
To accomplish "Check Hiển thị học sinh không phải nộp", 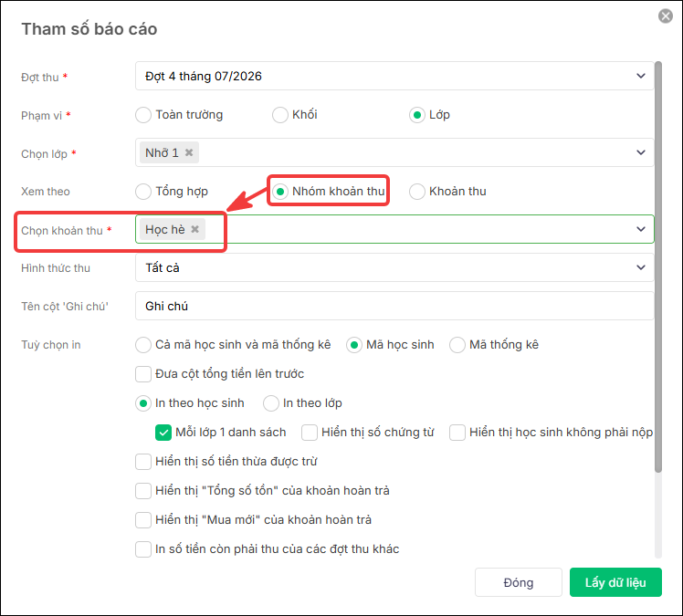I will tap(457, 433).
